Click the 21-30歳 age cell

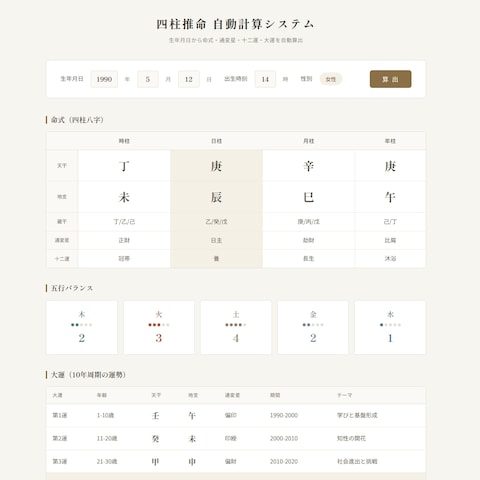click(x=107, y=461)
